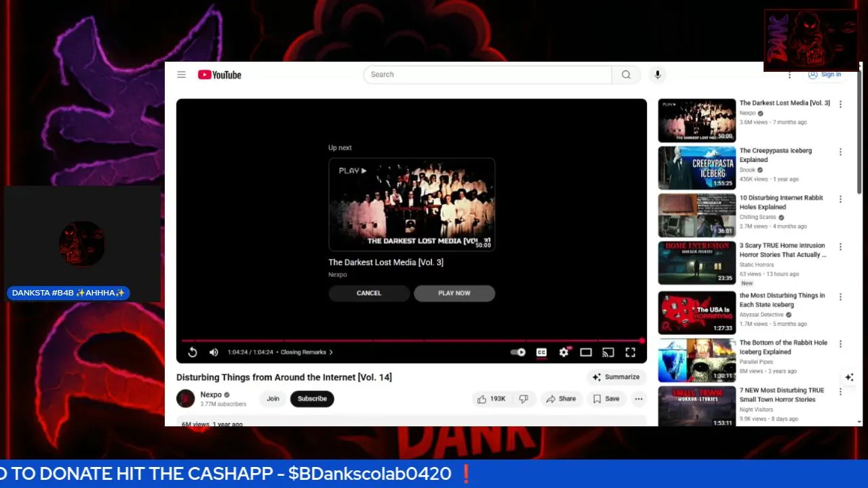Click the DANKSTA #B4B name label
This screenshot has height=488, width=868.
pos(68,293)
